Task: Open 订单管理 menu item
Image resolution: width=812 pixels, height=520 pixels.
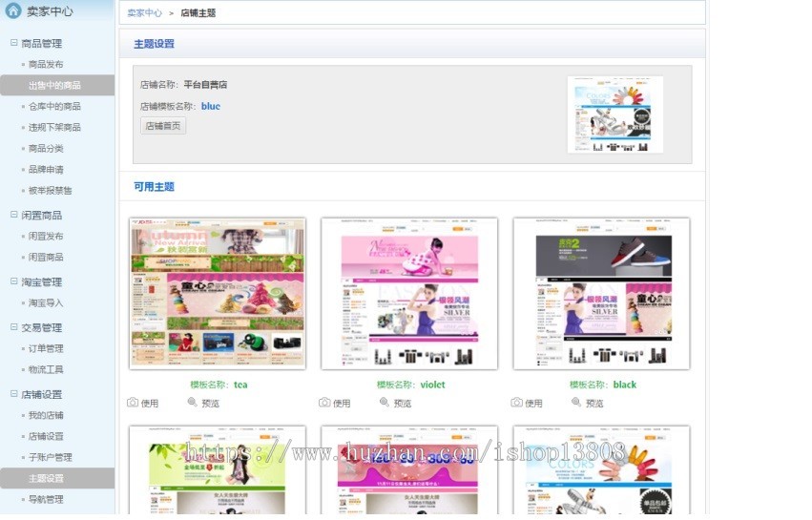Action: click(x=46, y=349)
